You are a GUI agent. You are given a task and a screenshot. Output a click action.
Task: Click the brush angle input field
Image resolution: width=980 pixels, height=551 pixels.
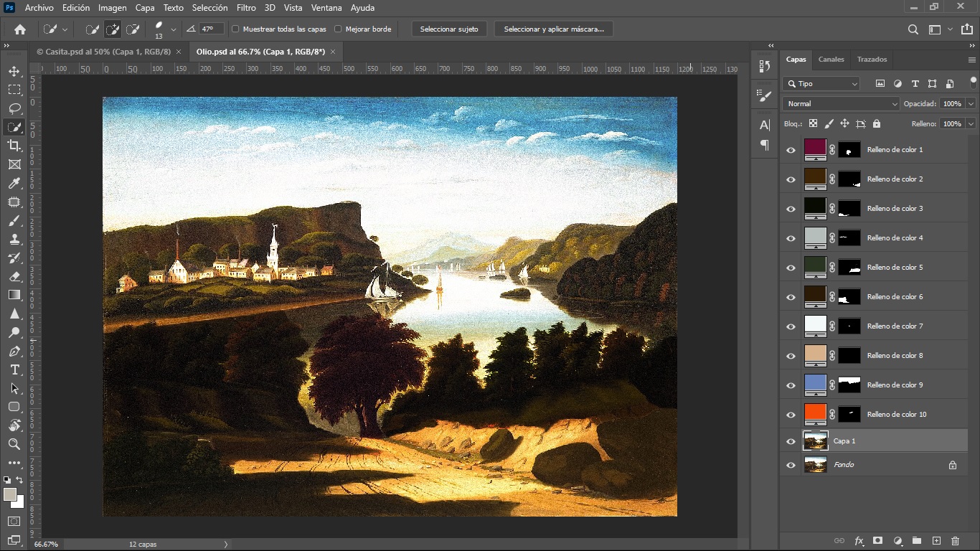(x=211, y=29)
